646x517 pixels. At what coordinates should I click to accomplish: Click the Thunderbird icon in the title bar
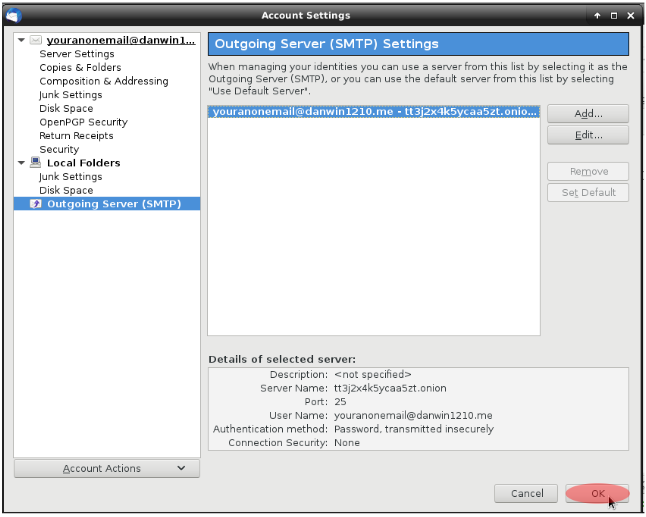[x=13, y=15]
